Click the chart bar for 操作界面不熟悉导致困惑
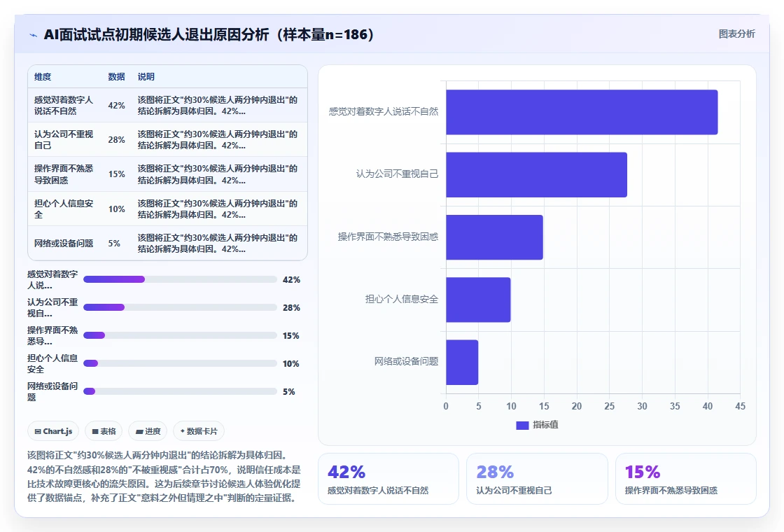This screenshot has height=532, width=784. point(494,237)
